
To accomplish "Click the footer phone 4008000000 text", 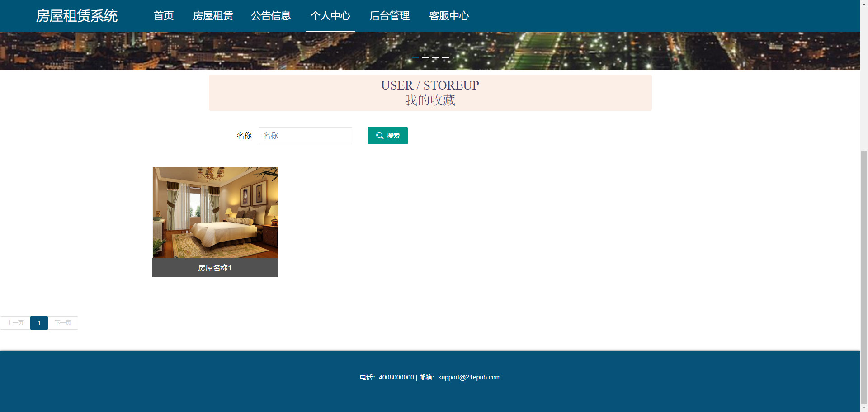I will click(x=396, y=377).
